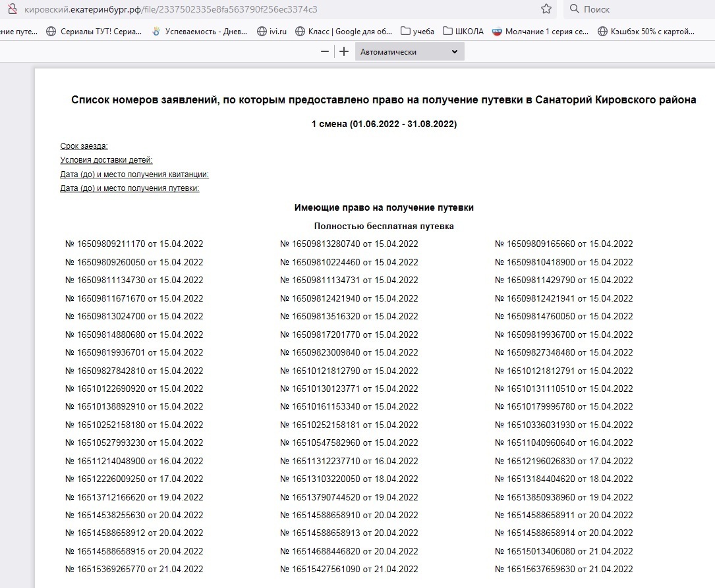Open 'Сериалы ТУТ!' bookmark
This screenshot has height=588, width=715.
point(93,31)
